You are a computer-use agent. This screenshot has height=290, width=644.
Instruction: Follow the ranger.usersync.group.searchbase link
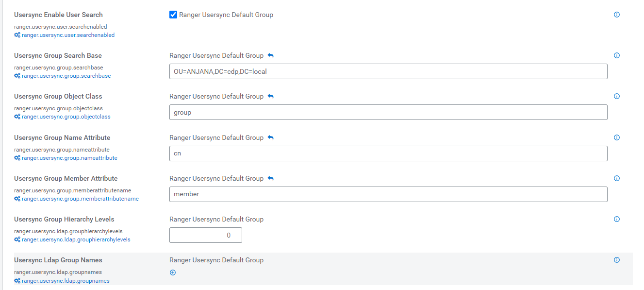(66, 76)
